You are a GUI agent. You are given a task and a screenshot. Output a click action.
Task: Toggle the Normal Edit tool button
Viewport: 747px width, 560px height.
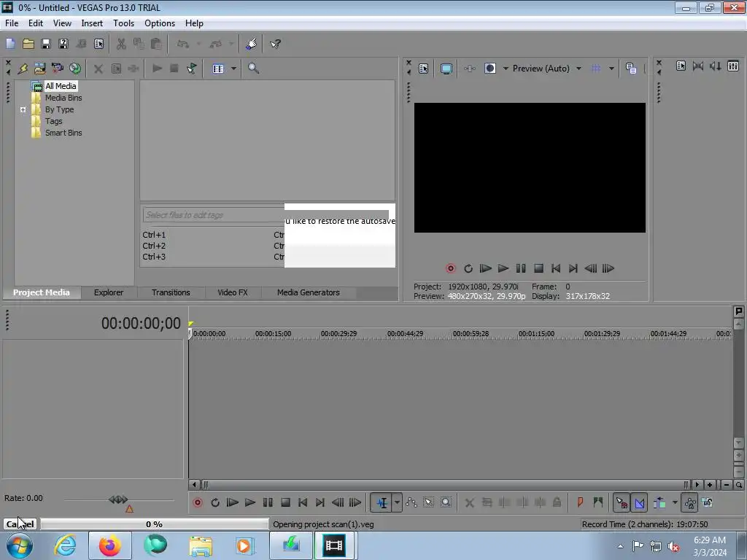(x=382, y=502)
